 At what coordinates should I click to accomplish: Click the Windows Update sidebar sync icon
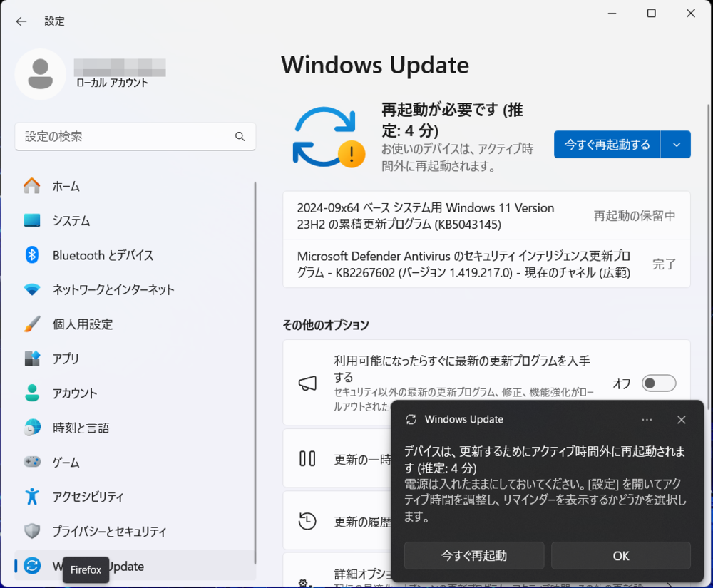click(32, 566)
